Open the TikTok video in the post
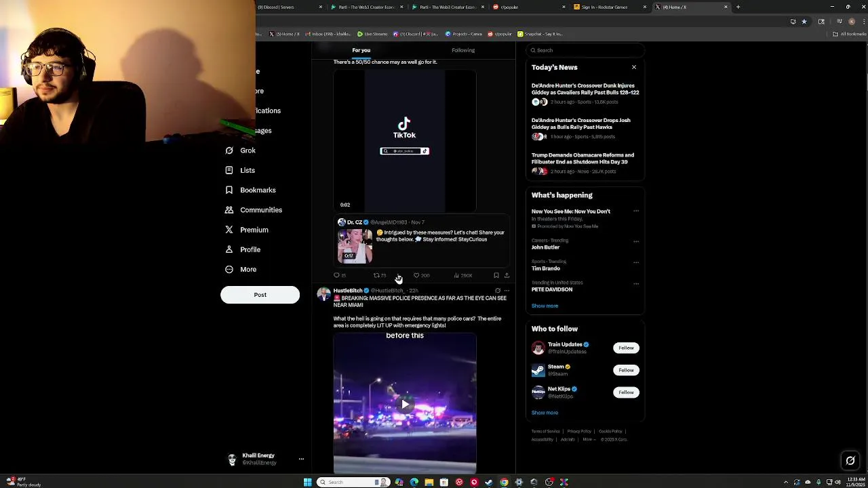Image resolution: width=868 pixels, height=488 pixels. click(405, 140)
